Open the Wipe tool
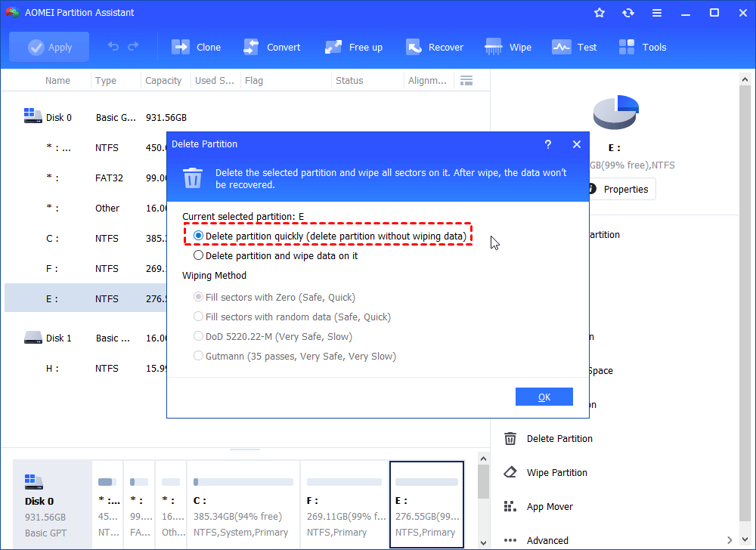 [508, 47]
